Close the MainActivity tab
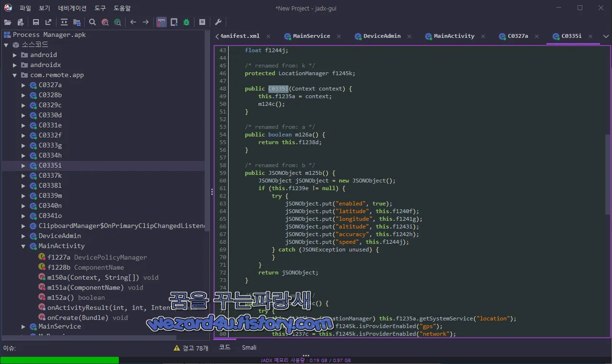This screenshot has height=364, width=612. pos(484,36)
